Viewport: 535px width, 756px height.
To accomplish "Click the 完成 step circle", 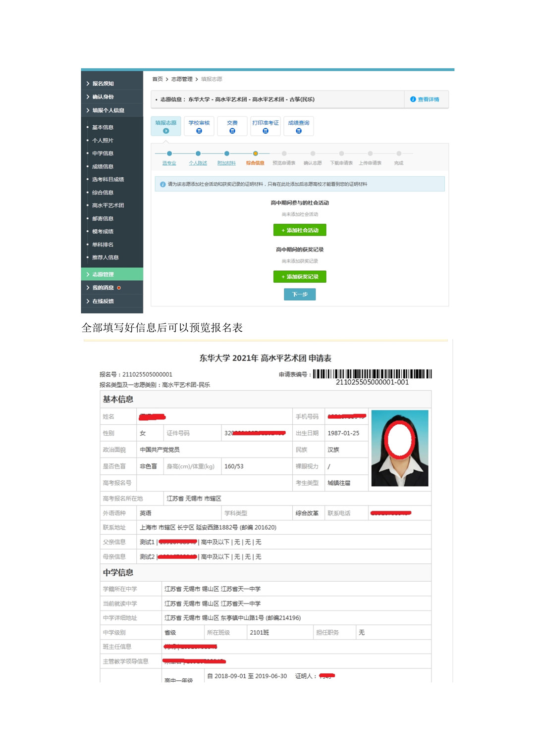I will [x=399, y=153].
